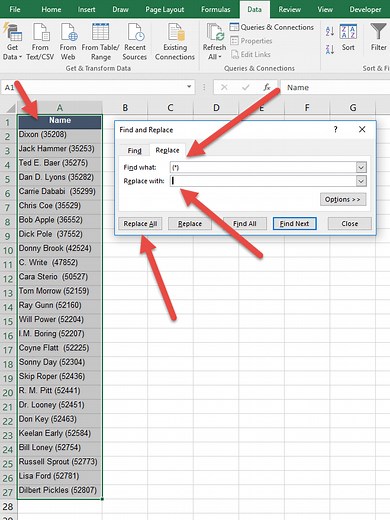Open the Sort dialog
This screenshot has width=390, height=520.
point(348,37)
